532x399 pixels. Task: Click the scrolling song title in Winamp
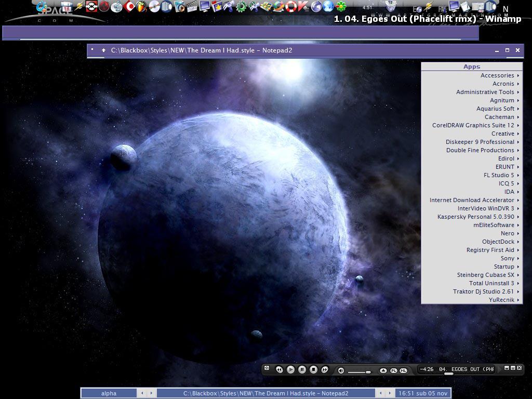point(467,369)
